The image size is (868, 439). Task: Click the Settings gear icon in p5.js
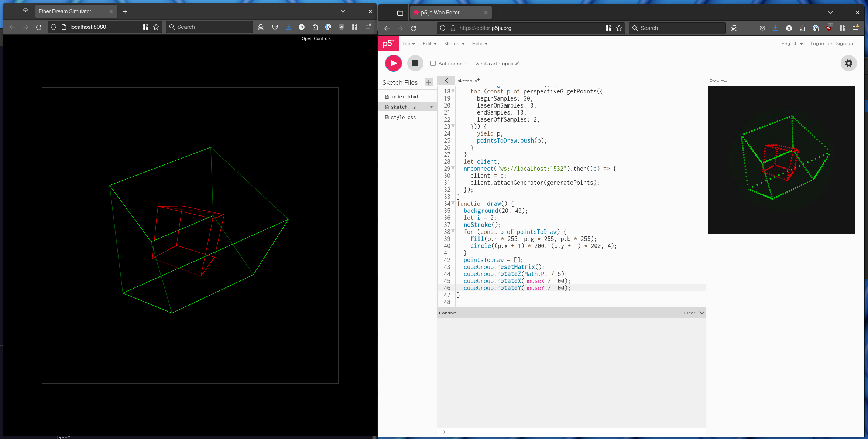click(849, 63)
